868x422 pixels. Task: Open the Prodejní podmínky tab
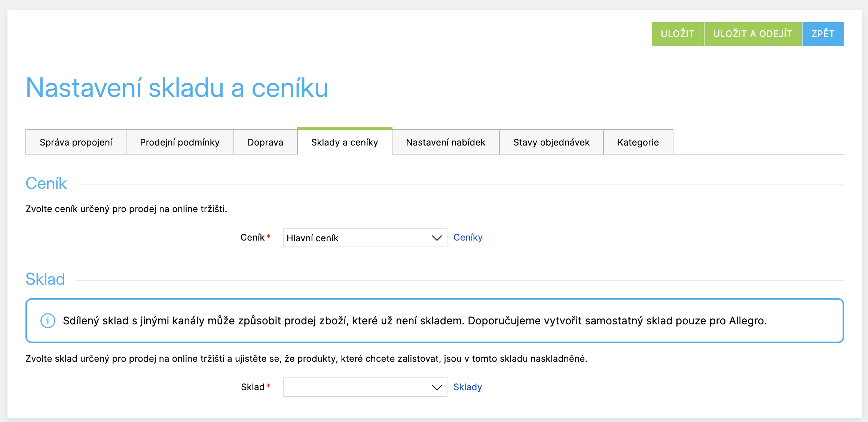coord(180,142)
